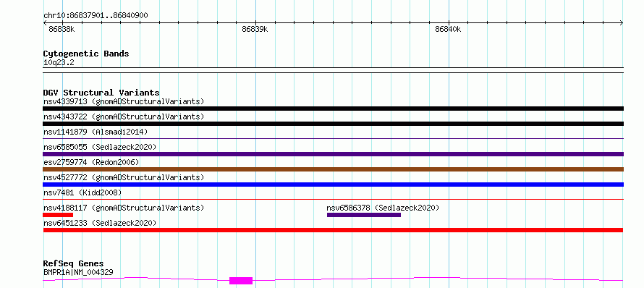Select the magenta BMPR1A exon block
Viewport: 644px width, 288px height.
pyautogui.click(x=241, y=281)
